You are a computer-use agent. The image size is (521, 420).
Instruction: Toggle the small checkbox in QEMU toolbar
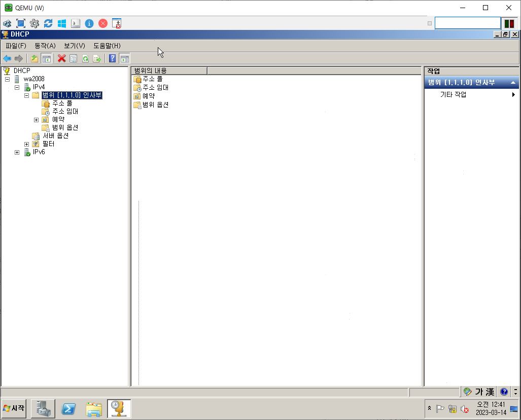[430, 23]
